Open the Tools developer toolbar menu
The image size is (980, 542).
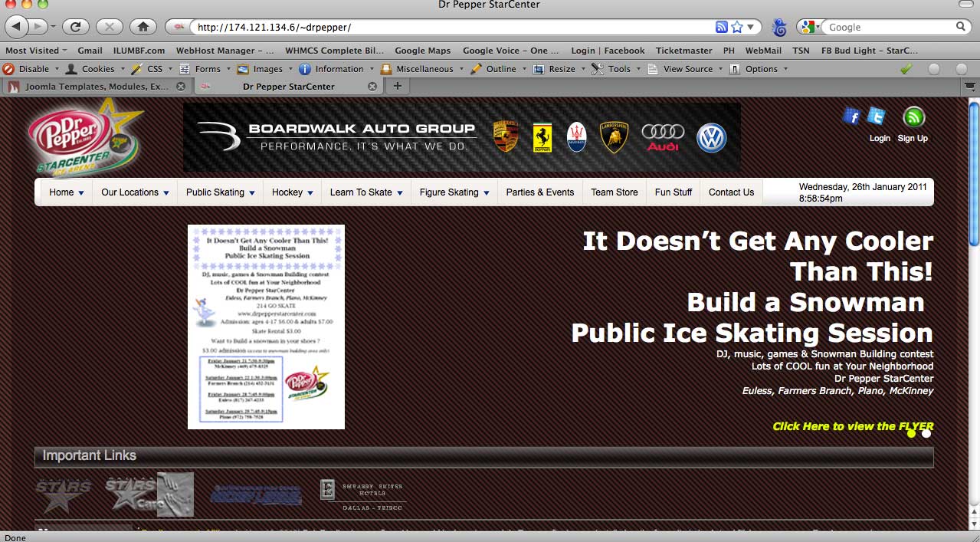click(616, 69)
